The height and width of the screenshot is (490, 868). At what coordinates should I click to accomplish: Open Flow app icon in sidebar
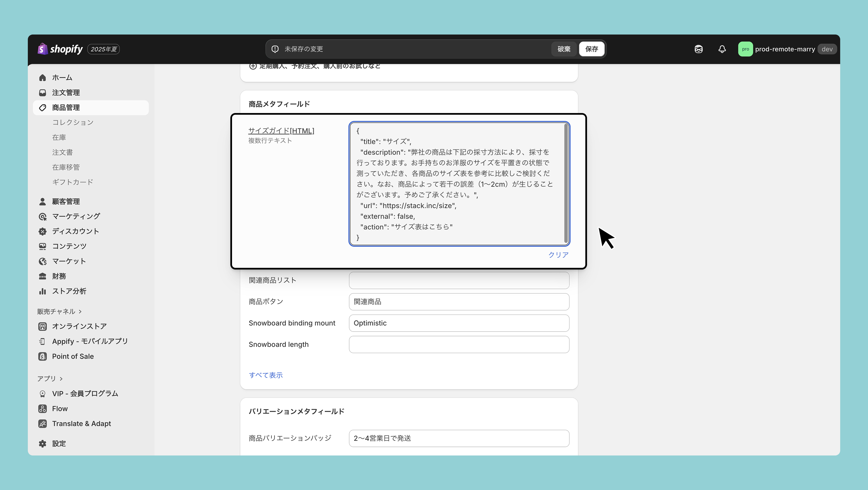coord(43,409)
